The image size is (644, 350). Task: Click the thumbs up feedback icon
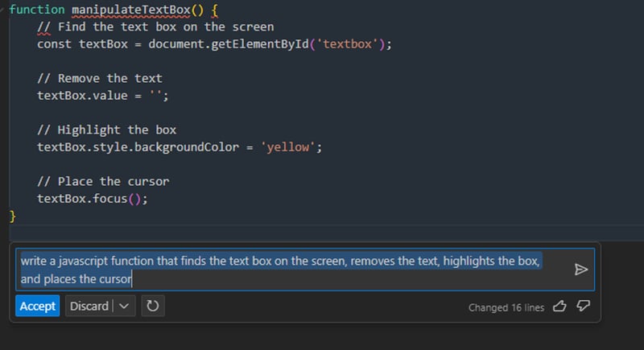coord(560,307)
